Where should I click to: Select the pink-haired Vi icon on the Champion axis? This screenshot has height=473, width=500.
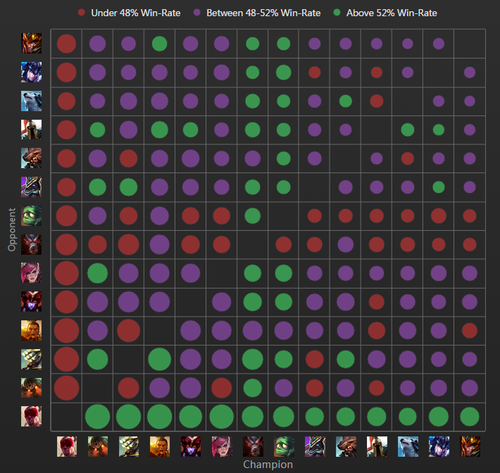pos(222,447)
